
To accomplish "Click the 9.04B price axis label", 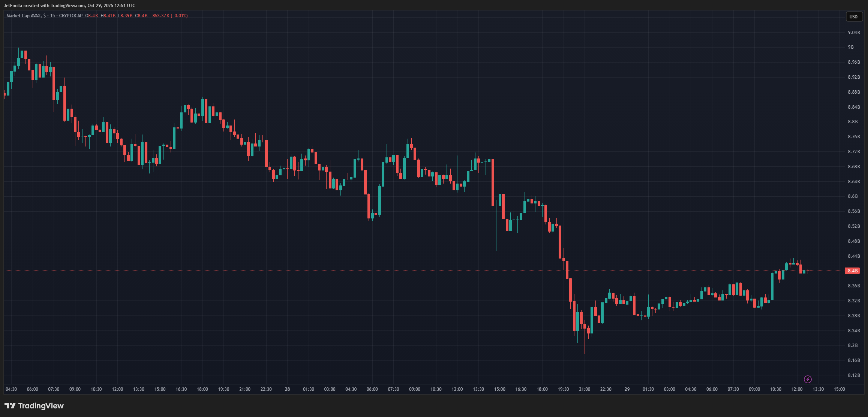I will [854, 33].
